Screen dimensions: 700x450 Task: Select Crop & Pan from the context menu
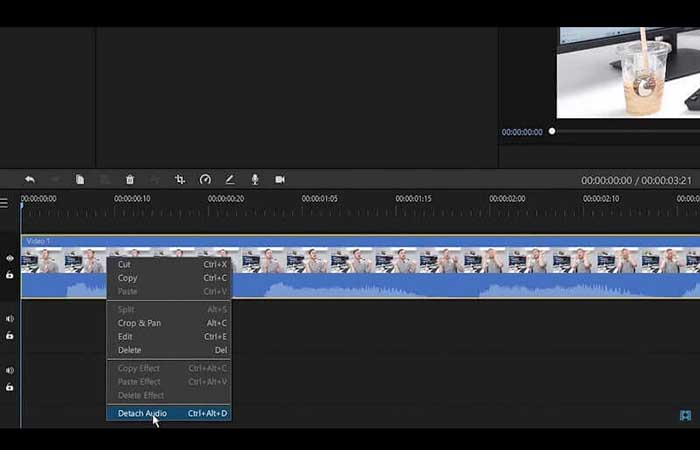[x=169, y=323]
